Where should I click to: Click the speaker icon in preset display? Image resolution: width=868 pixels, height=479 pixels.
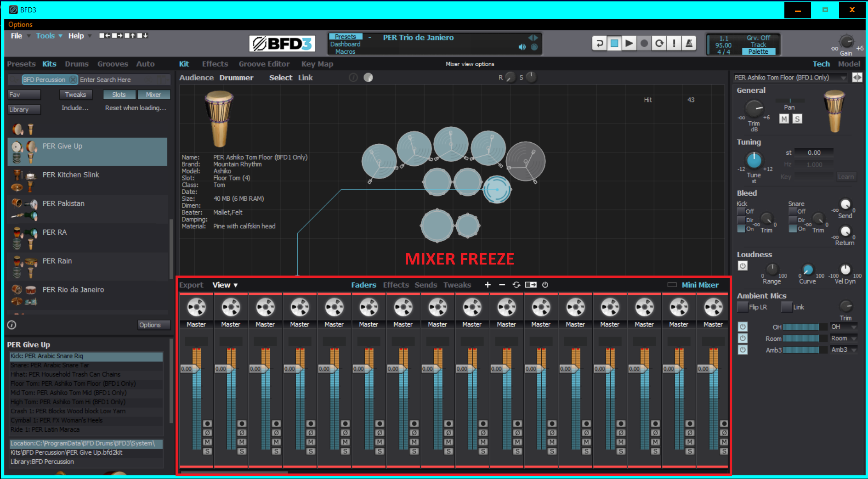522,47
